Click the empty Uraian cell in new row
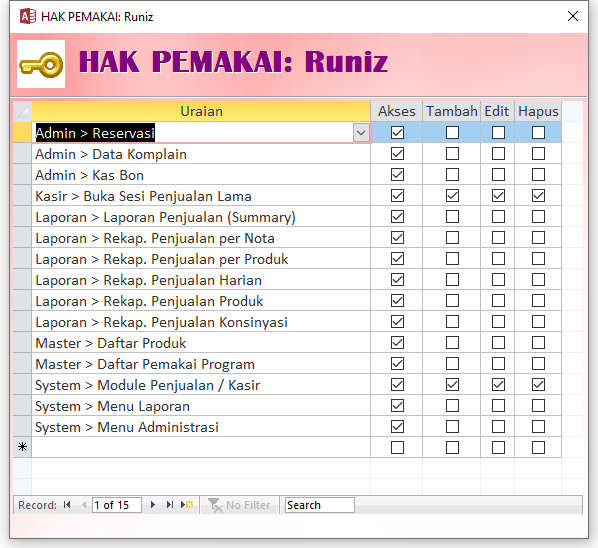The width and height of the screenshot is (598, 548). click(201, 447)
